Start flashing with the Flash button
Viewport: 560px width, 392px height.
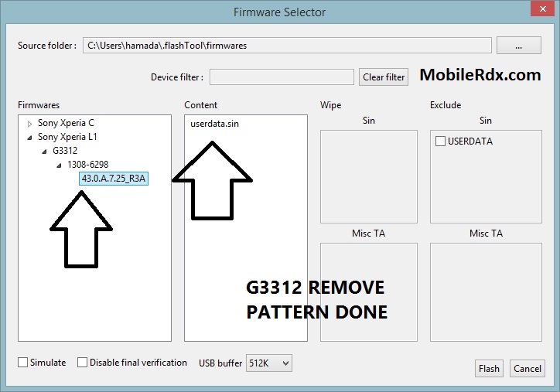click(489, 369)
